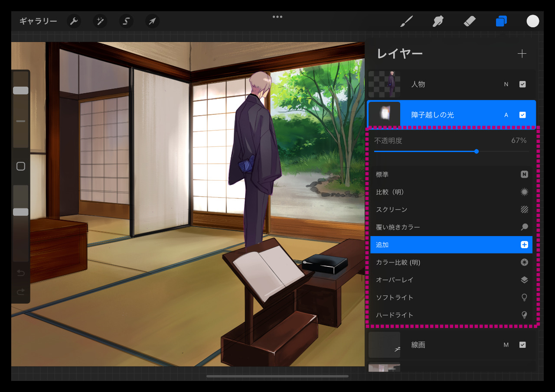This screenshot has width=555, height=392.
Task: Click the plus icon beside 追加
Action: (524, 245)
